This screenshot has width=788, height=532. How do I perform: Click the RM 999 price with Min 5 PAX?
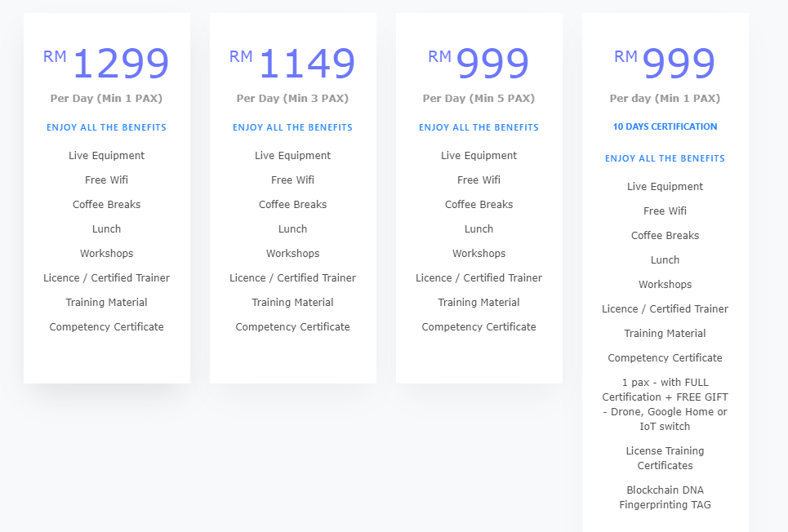pyautogui.click(x=479, y=64)
